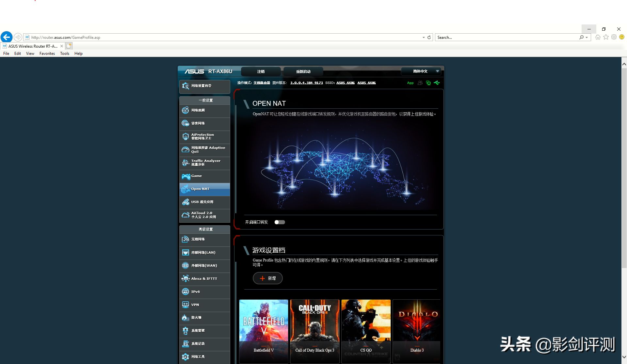Open the browser settings gear icon
Image resolution: width=627 pixels, height=364 pixels.
(x=614, y=37)
